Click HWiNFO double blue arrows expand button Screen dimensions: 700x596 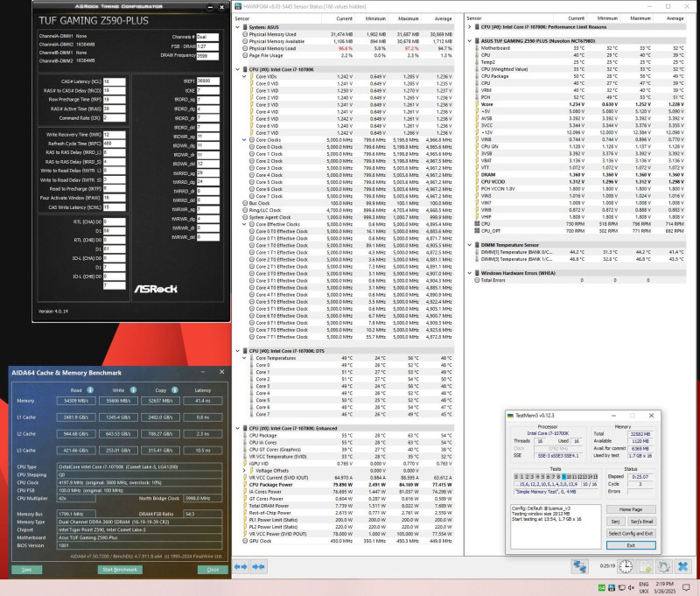258,566
